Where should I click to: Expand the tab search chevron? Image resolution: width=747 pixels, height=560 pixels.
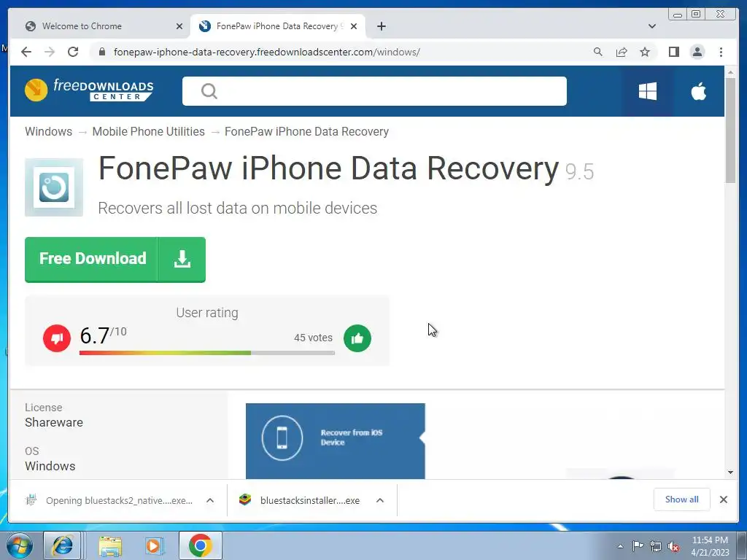[652, 26]
